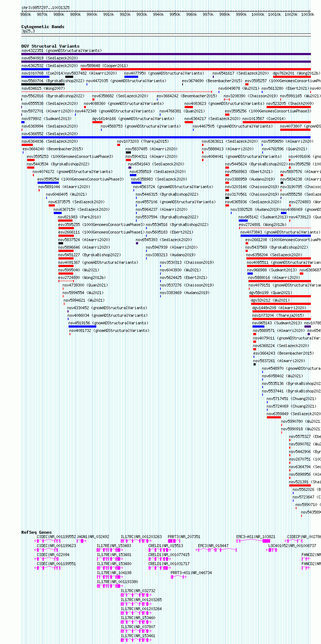Click region label chr3:9857297..10031325
The height and width of the screenshot is (644, 321).
(45, 8)
